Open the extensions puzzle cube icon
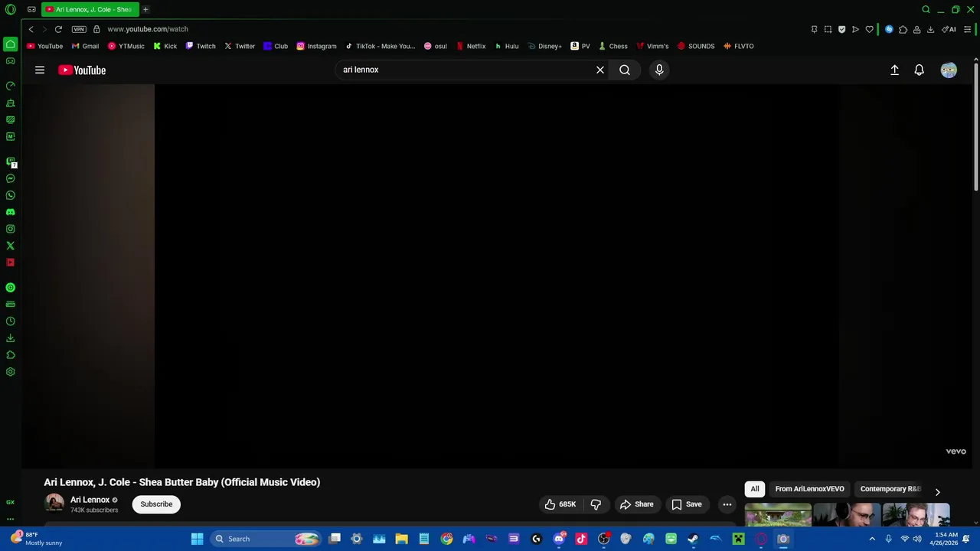 click(903, 29)
